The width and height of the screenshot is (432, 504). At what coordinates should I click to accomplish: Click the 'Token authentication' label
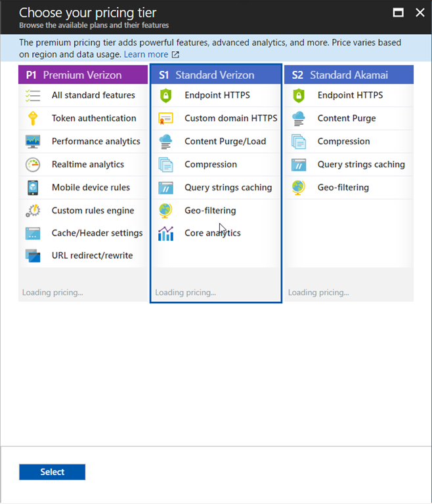tap(94, 118)
